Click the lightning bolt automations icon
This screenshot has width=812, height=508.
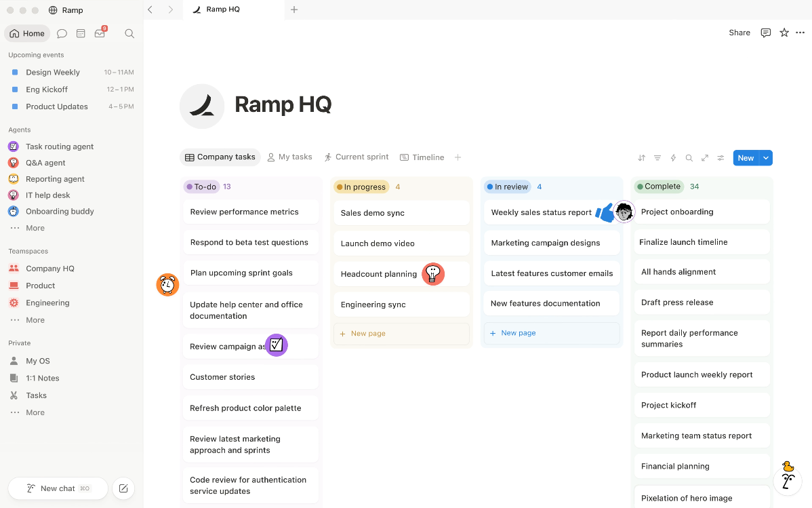click(x=673, y=158)
